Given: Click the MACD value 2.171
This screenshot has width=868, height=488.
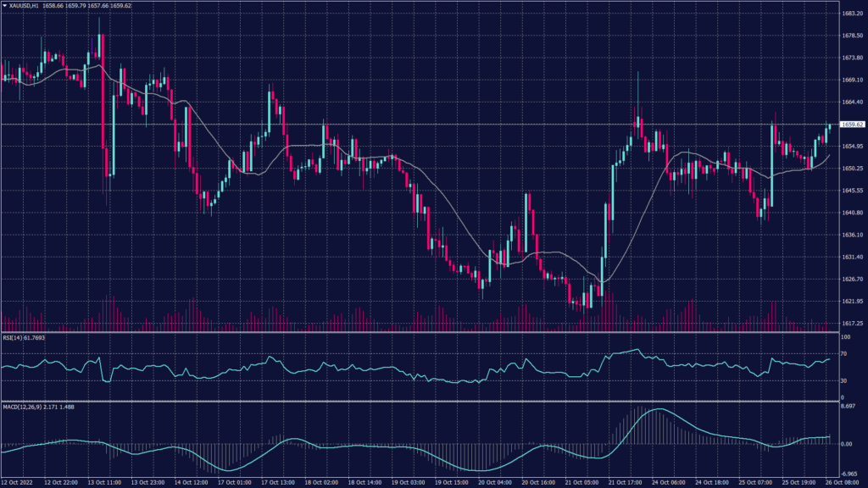Looking at the screenshot, I should tap(50, 408).
